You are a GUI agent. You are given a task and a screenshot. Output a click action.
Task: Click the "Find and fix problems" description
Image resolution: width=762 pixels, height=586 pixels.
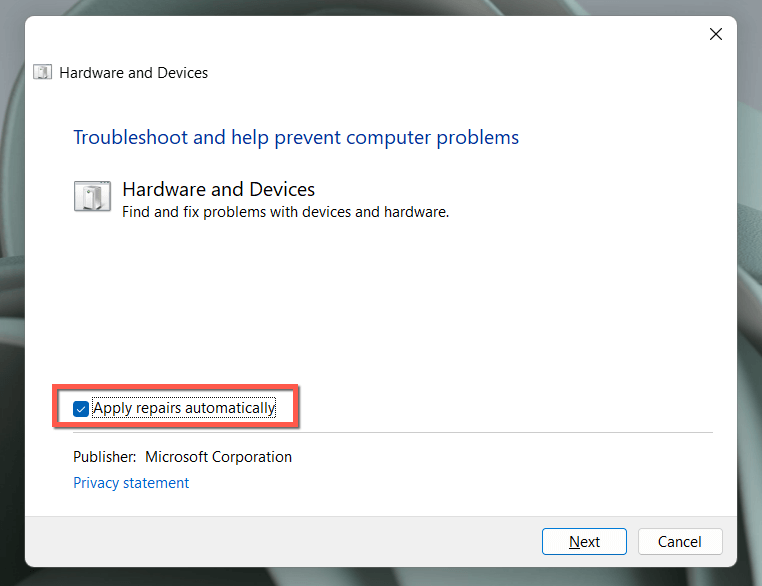coord(285,212)
